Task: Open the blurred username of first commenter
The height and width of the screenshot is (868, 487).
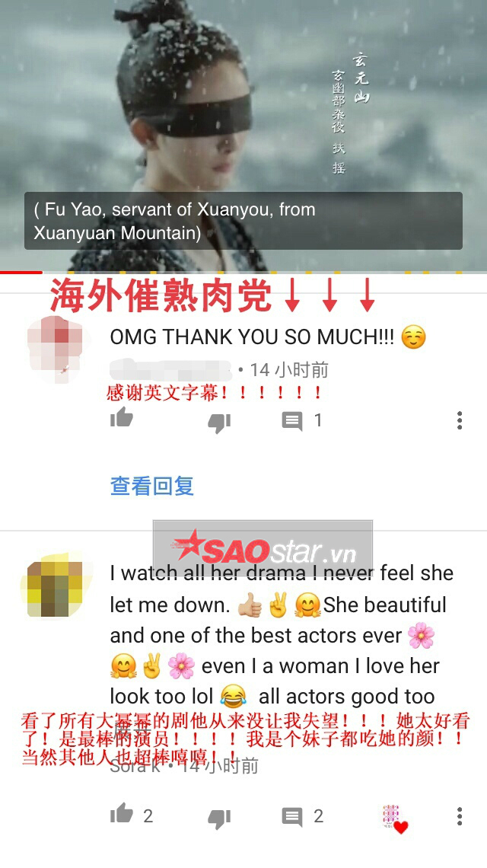Action: (x=170, y=370)
